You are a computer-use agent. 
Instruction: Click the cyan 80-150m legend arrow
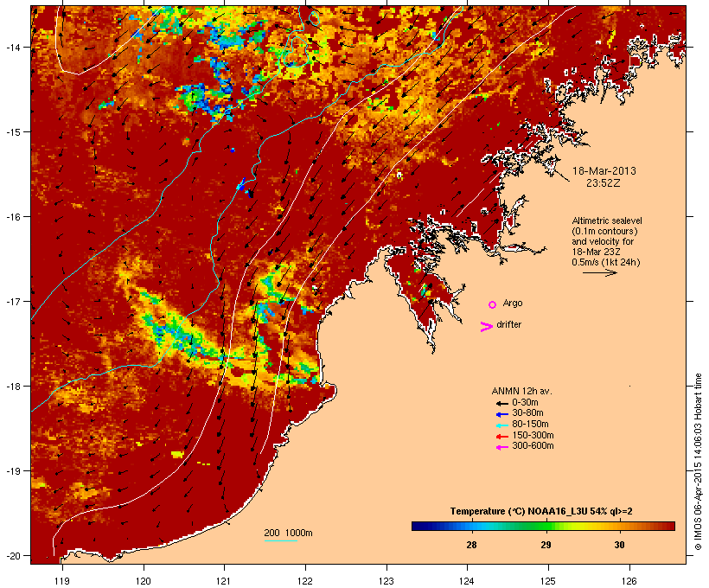tap(501, 425)
